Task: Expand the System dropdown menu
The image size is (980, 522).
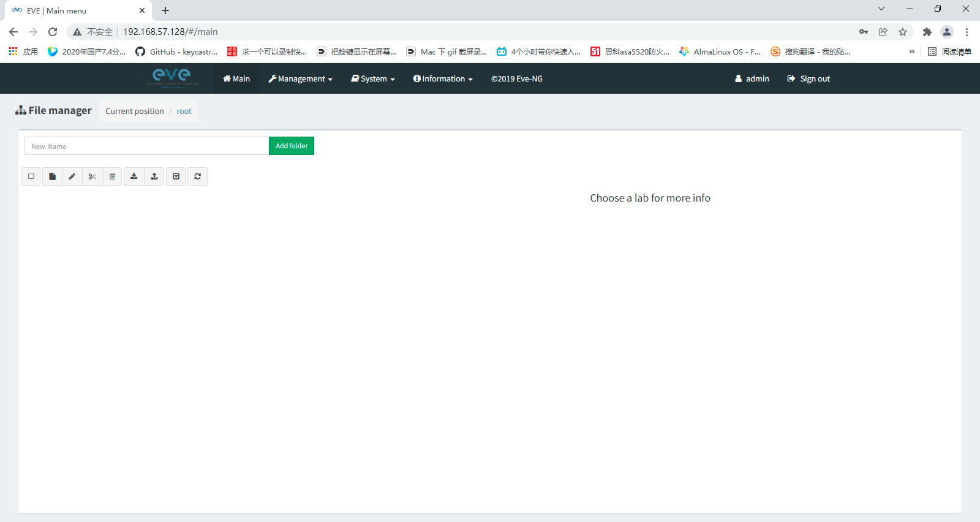Action: click(x=373, y=78)
